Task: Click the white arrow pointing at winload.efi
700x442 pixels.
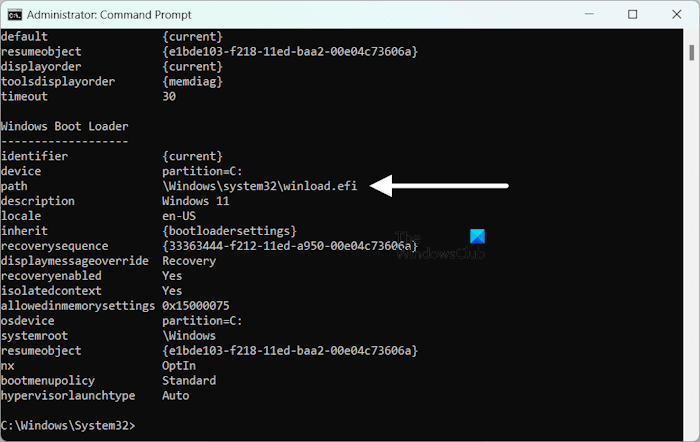Action: pyautogui.click(x=448, y=185)
